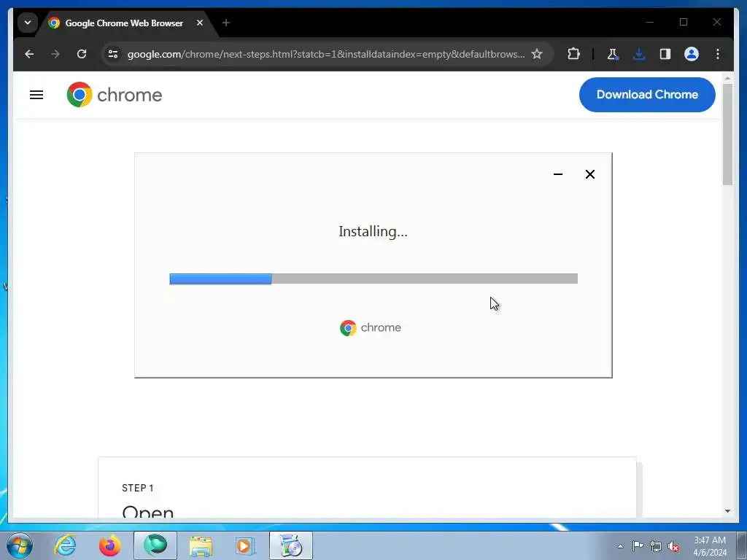This screenshot has height=560, width=747.
Task: Open Windows Media Player on taskbar
Action: (x=245, y=545)
